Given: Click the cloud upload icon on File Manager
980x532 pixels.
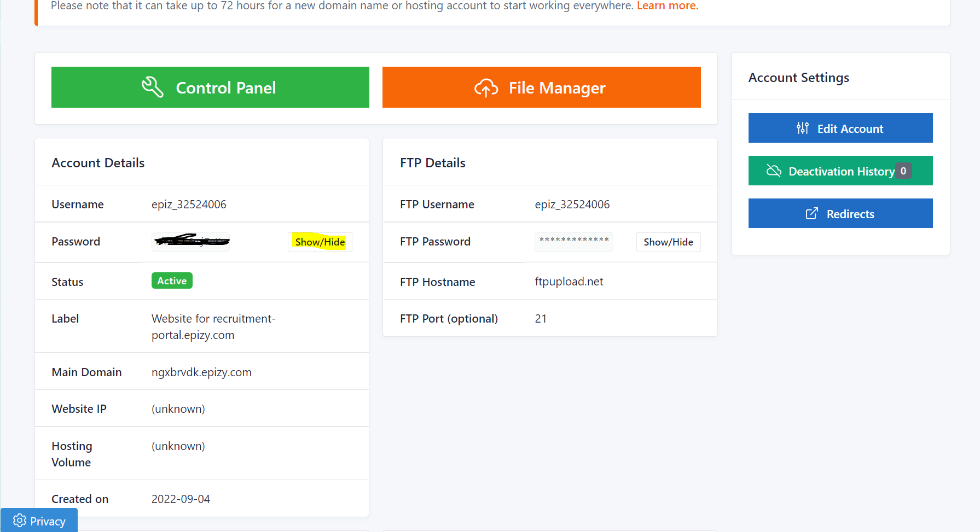Looking at the screenshot, I should tap(486, 87).
